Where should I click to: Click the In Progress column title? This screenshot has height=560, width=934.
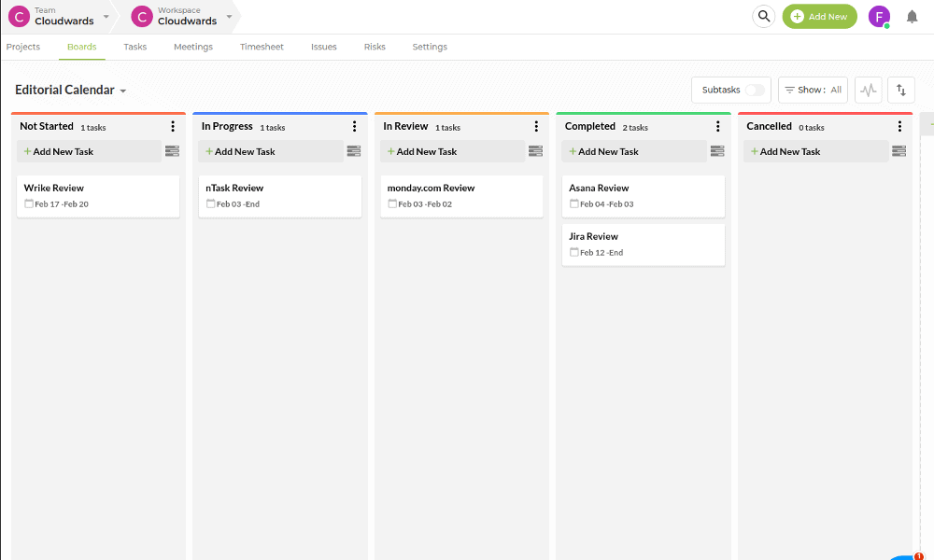coord(227,126)
